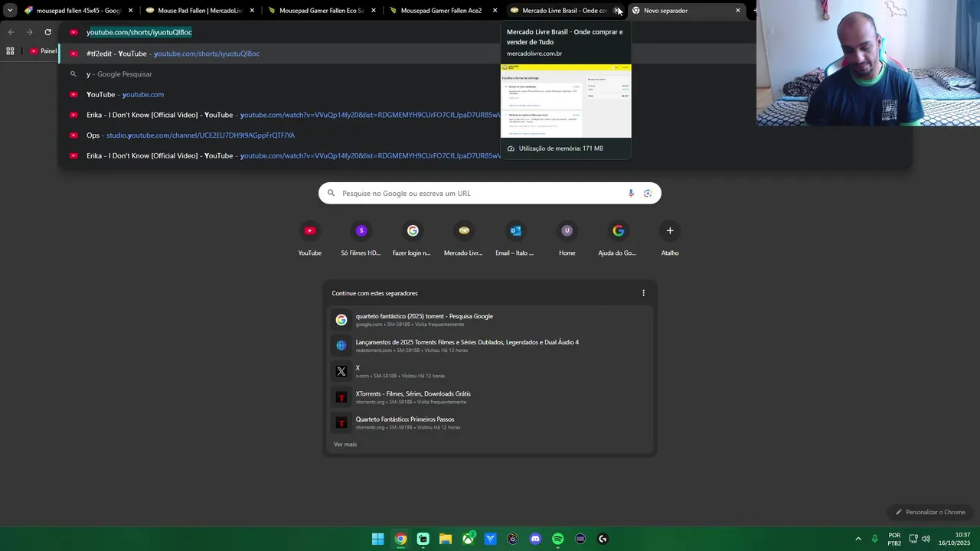Screen dimensions: 980x551
Task: Show hidden system tray icons chevron
Action: click(858, 539)
